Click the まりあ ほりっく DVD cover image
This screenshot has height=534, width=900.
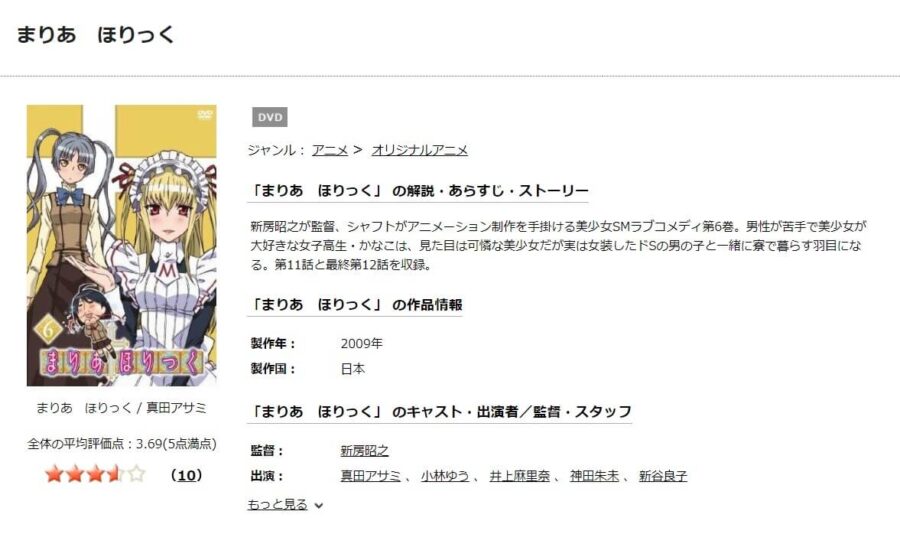tap(122, 245)
